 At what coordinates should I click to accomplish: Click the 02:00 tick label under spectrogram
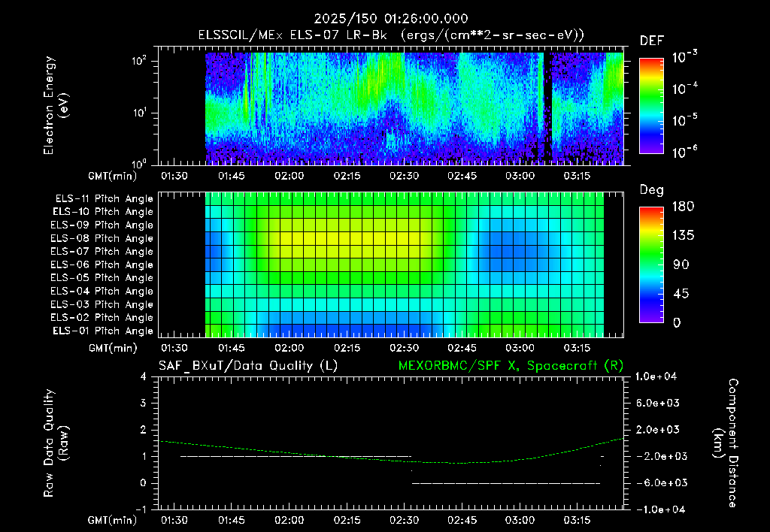[x=290, y=176]
